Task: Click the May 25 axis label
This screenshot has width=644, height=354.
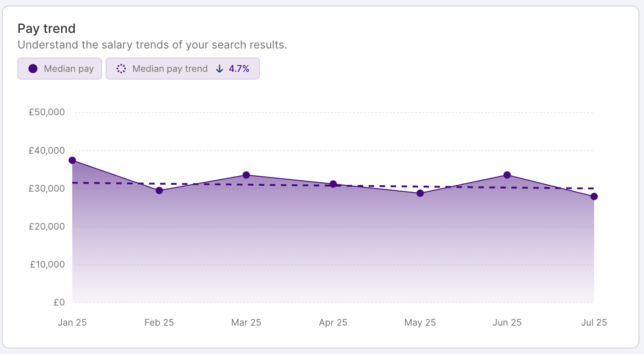Action: point(420,322)
